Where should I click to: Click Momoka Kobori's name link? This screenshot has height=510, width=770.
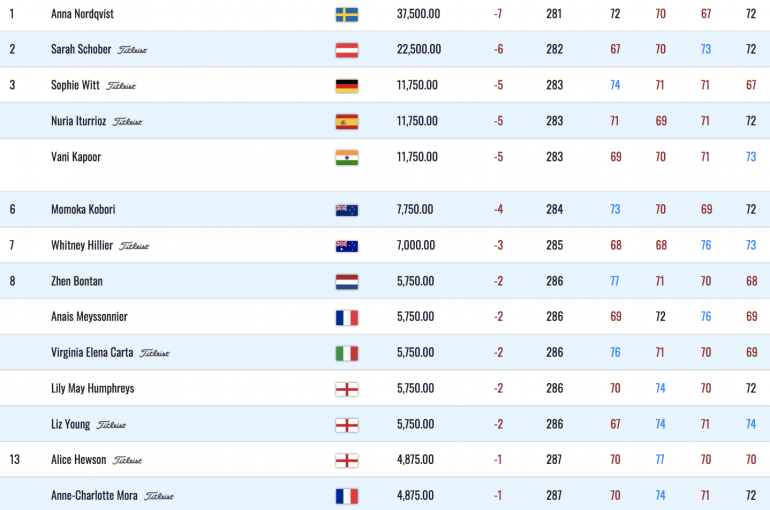pyautogui.click(x=83, y=209)
